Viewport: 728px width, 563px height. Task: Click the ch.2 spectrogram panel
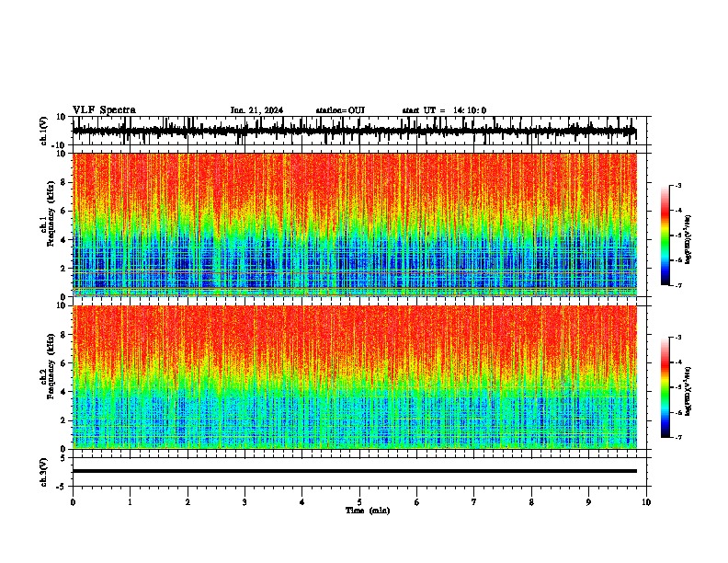click(354, 377)
